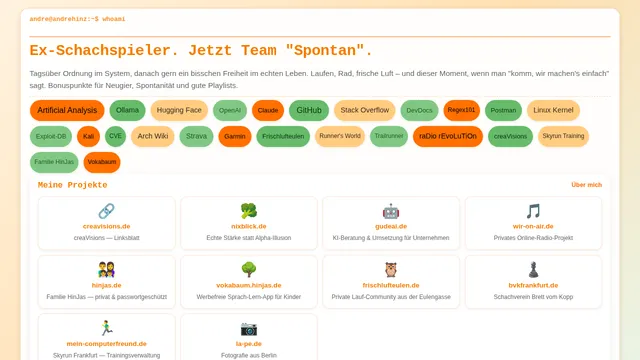Click the text 'Werbefreie Sprach-Lern-App für Kinder'
The image size is (640, 360).
249,297
